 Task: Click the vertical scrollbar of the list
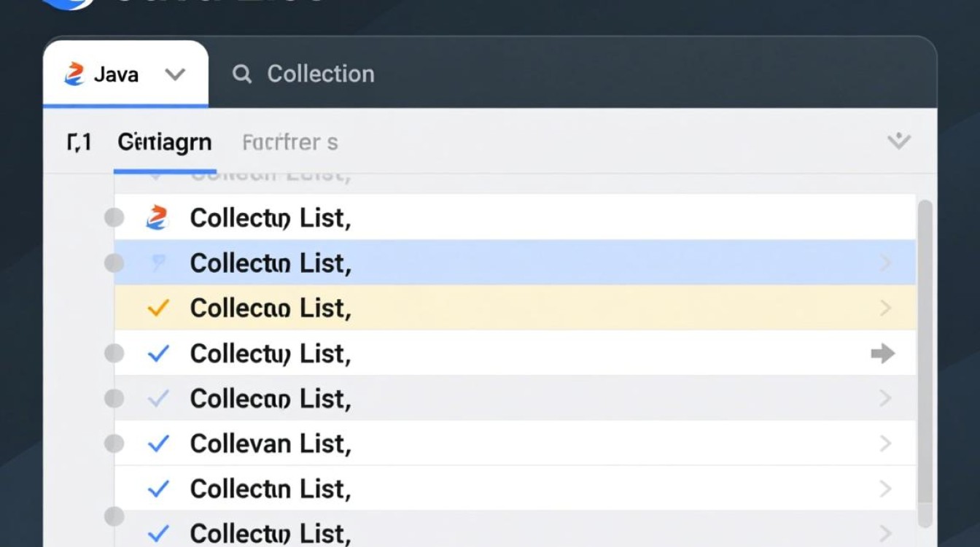point(925,350)
